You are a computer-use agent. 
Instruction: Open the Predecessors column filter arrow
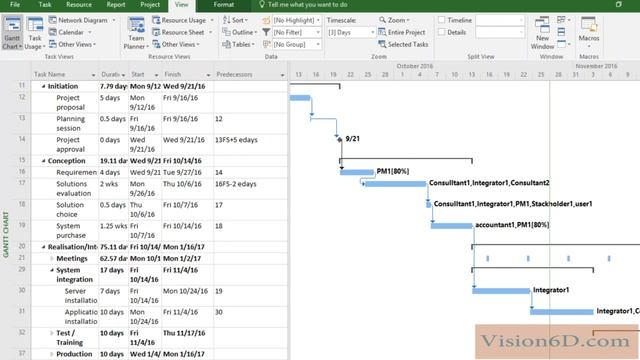click(x=282, y=75)
